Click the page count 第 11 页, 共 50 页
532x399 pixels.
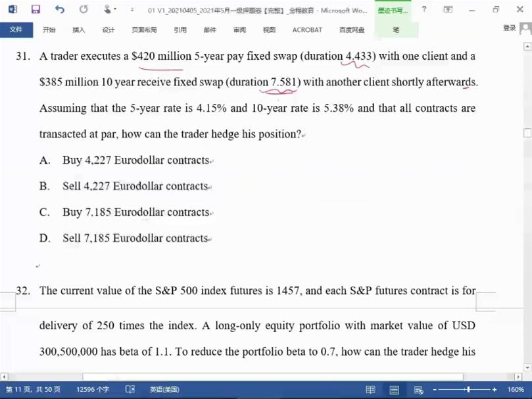pyautogui.click(x=34, y=390)
